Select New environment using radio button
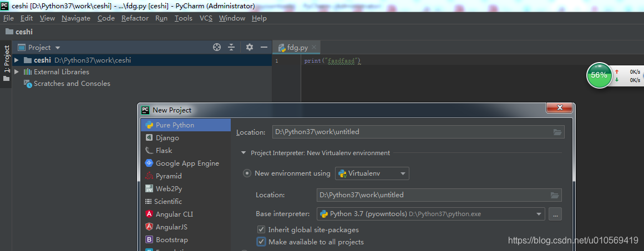644x251 pixels. coord(247,173)
